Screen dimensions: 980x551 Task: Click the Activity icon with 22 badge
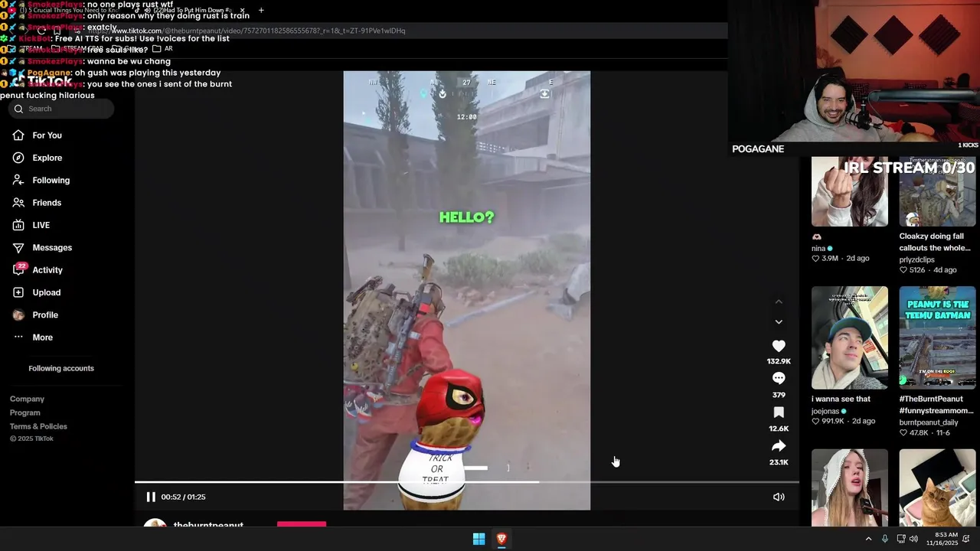click(19, 269)
